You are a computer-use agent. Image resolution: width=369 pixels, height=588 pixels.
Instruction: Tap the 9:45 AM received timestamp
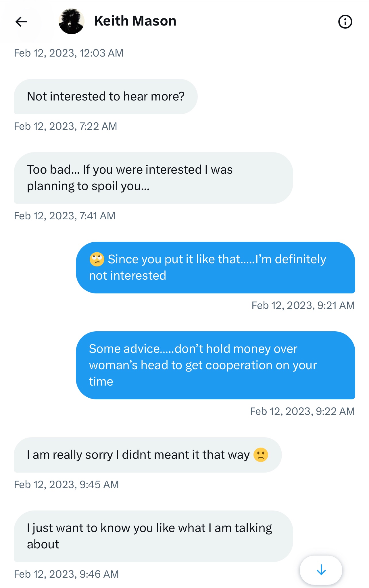coord(66,485)
